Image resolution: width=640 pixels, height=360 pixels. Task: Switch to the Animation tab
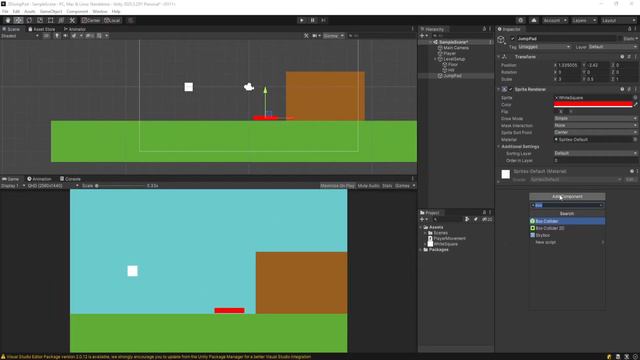[x=39, y=179]
